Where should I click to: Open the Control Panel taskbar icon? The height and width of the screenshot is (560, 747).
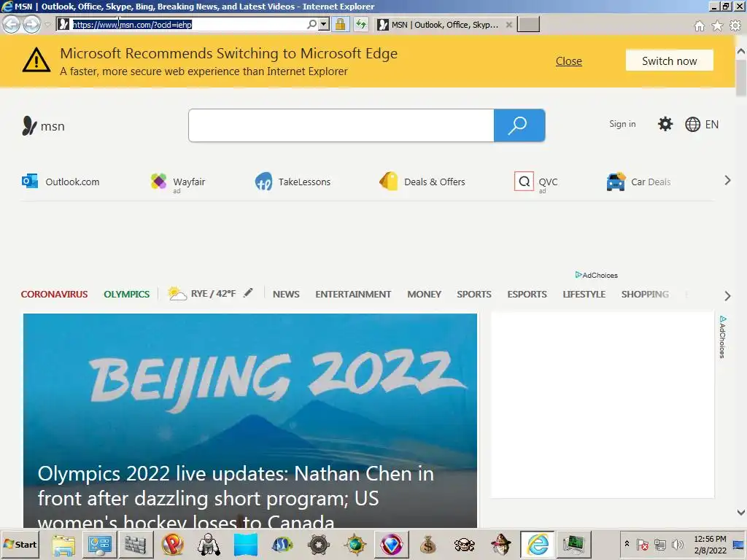click(99, 544)
